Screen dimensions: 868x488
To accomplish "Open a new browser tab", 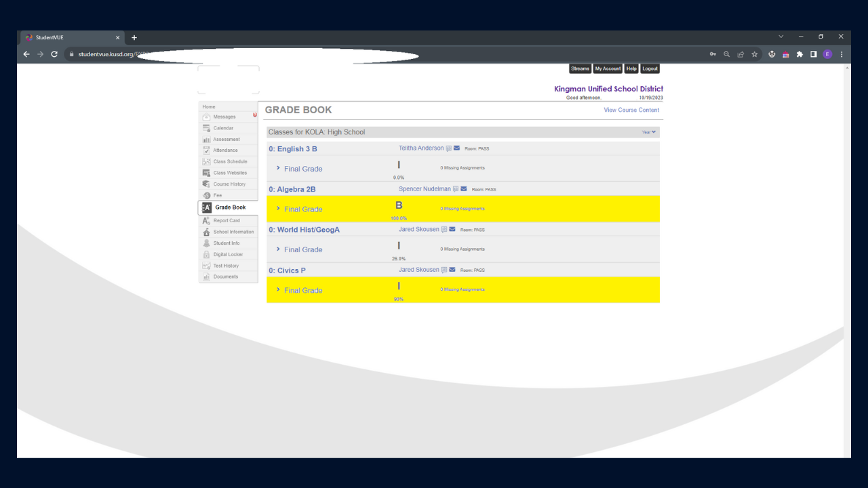I will pos(134,38).
